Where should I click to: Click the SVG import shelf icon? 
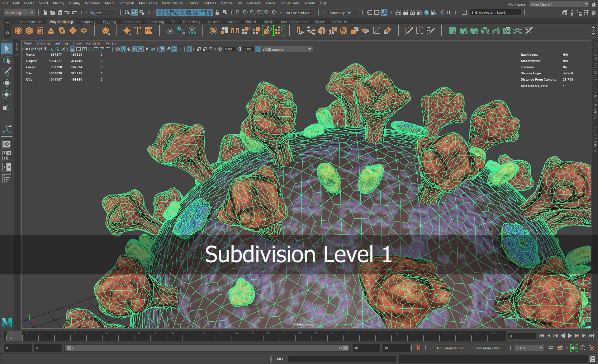click(x=149, y=30)
